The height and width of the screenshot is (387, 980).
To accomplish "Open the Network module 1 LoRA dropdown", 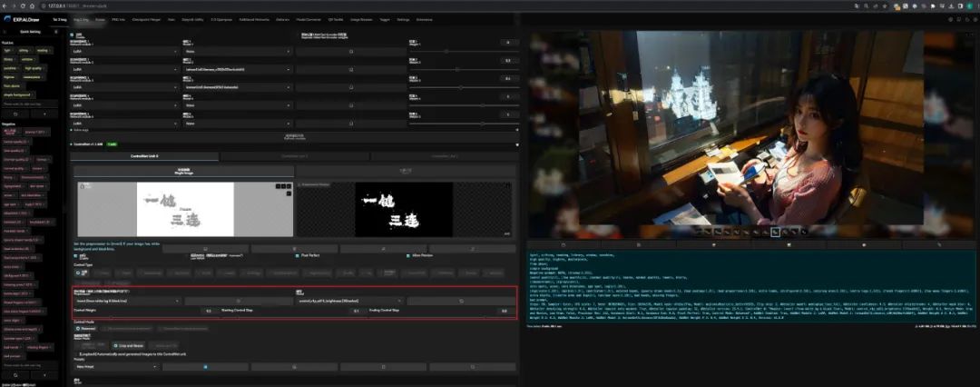I will [x=125, y=52].
